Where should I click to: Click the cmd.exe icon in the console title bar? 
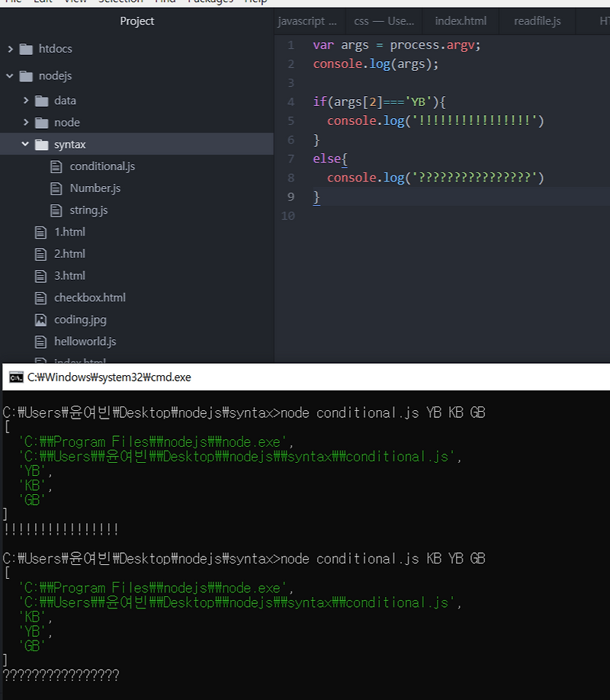tap(12, 376)
